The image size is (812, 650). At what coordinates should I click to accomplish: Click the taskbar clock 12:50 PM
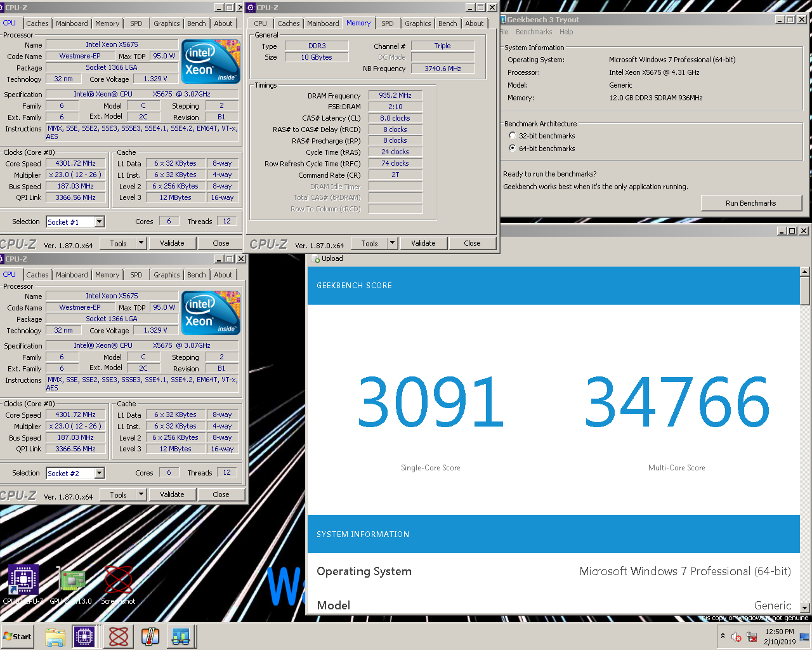coord(780,632)
